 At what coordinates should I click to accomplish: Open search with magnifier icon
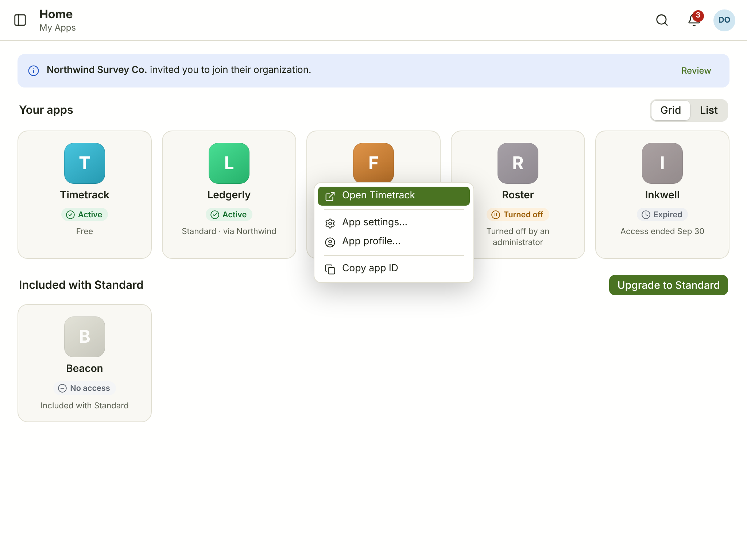[x=662, y=20]
